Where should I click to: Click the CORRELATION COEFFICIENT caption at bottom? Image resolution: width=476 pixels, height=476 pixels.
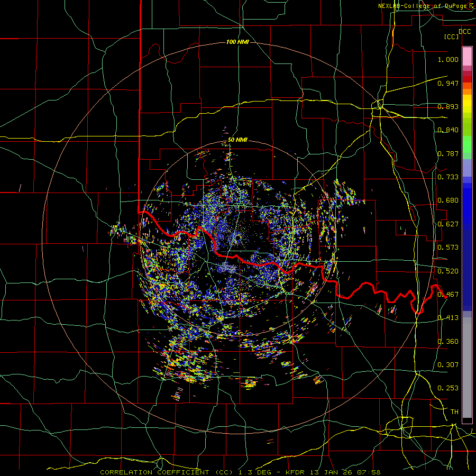click(x=240, y=472)
